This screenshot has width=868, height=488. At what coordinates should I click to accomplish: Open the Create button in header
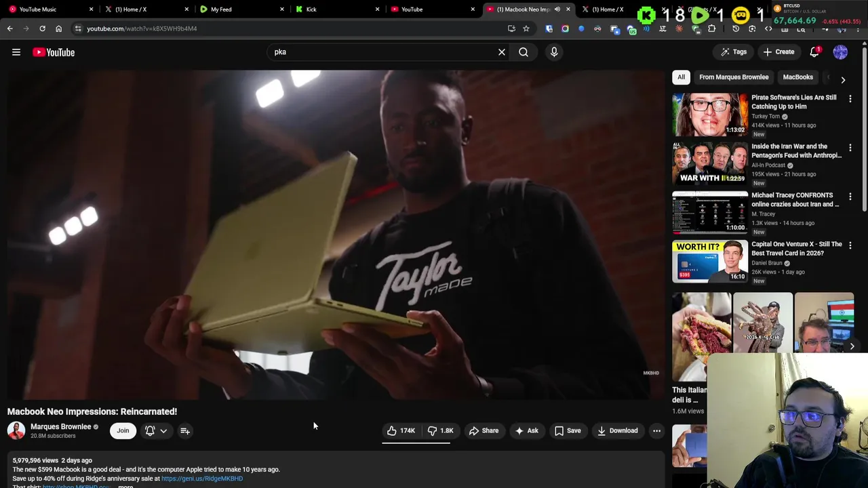(778, 52)
